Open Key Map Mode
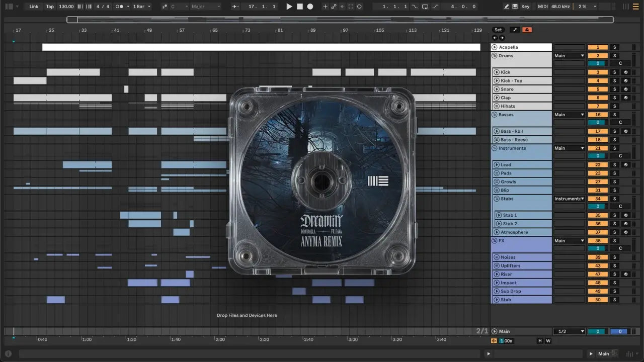The height and width of the screenshot is (362, 644). [525, 7]
